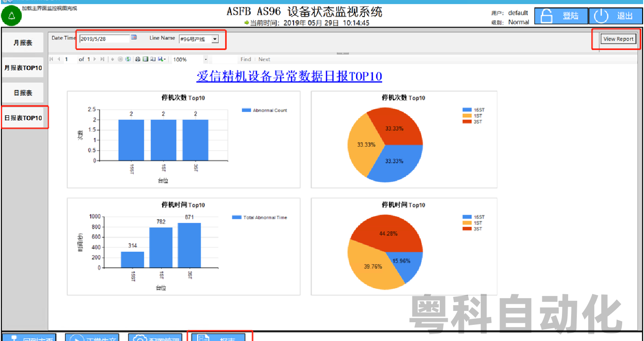
Task: Expand the Line Name dropdown
Action: tap(215, 39)
